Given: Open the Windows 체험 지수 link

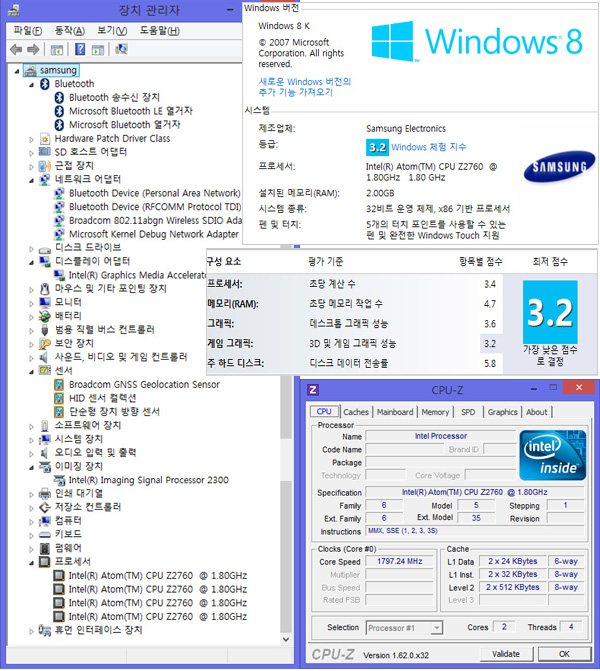Looking at the screenshot, I should point(429,147).
